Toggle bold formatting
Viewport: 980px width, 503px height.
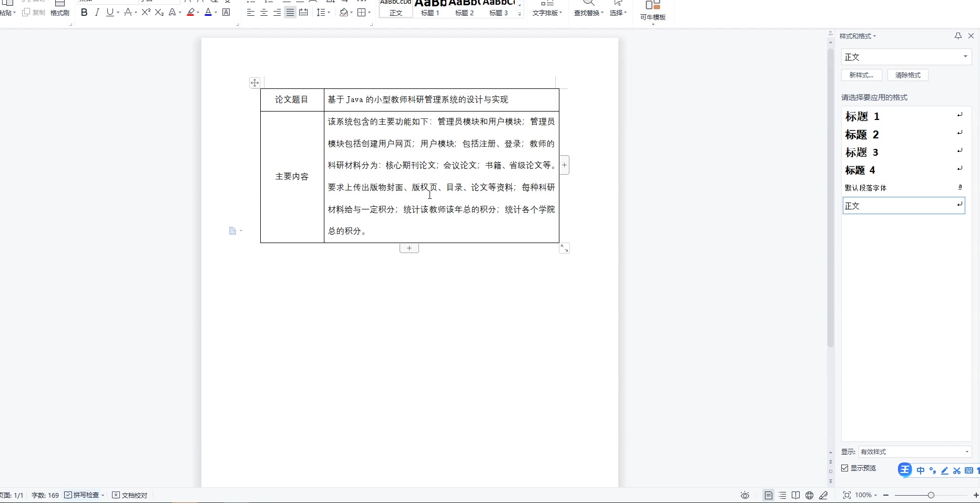pos(84,12)
